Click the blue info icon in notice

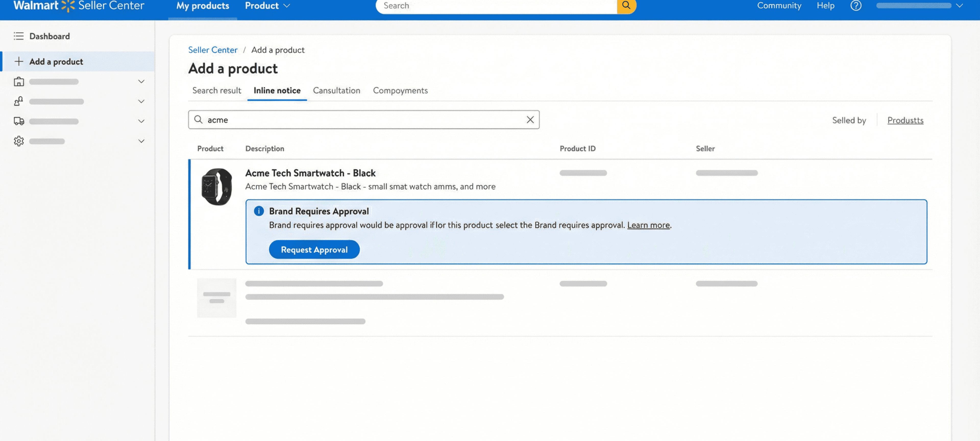pyautogui.click(x=259, y=211)
